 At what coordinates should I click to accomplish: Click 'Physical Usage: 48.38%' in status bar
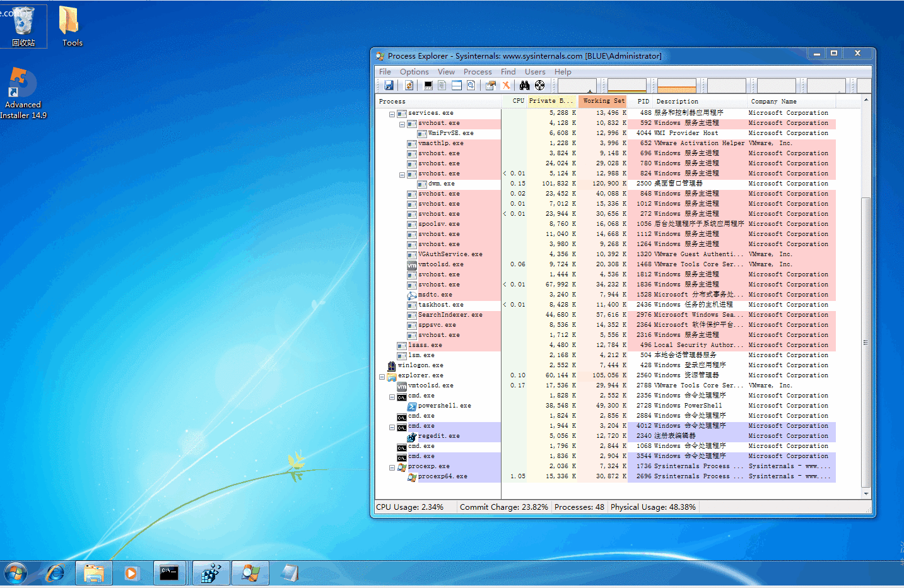(x=653, y=507)
